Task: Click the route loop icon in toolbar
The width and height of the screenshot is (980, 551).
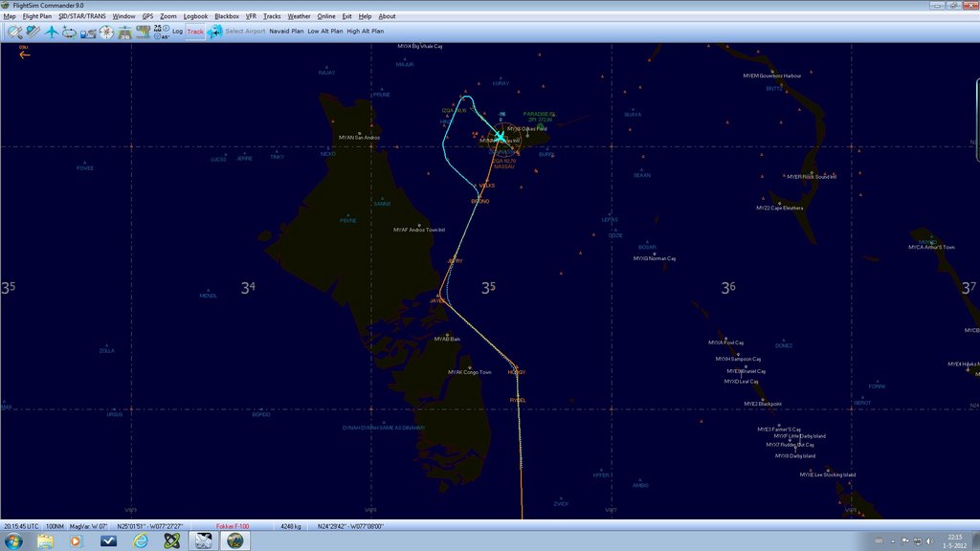Action: (70, 32)
